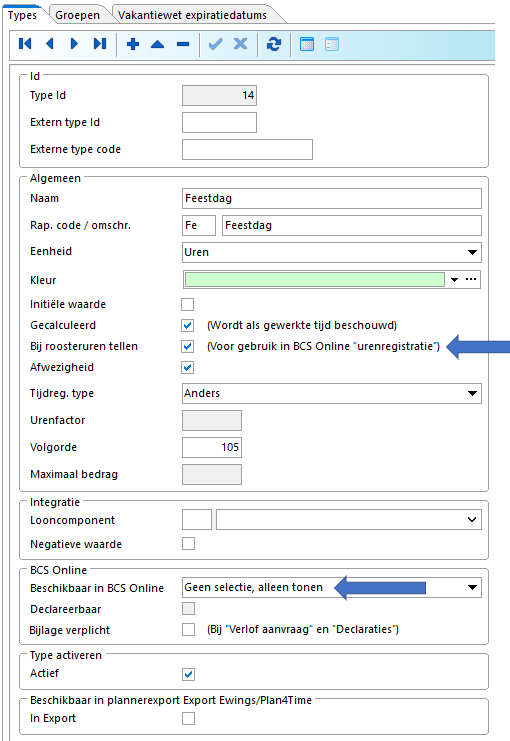Go to first record in navigator
The height and width of the screenshot is (741, 510).
coord(25,44)
